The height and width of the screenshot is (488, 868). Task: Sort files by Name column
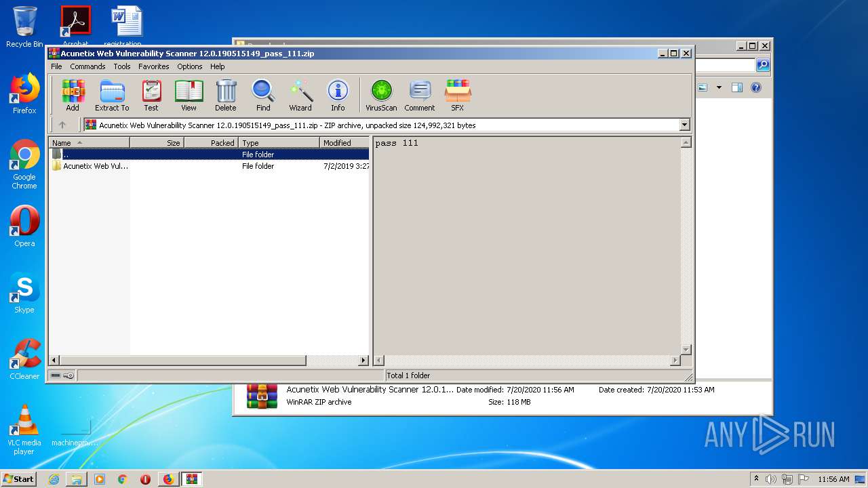coord(89,143)
